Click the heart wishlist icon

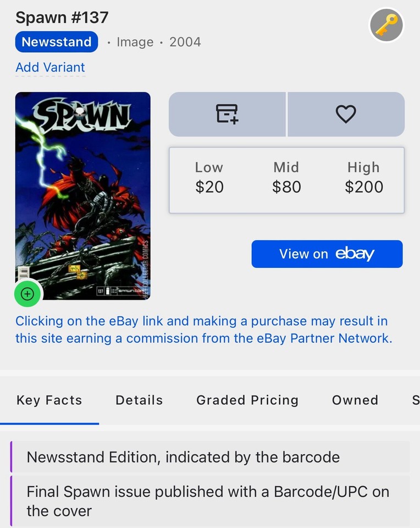pos(346,114)
